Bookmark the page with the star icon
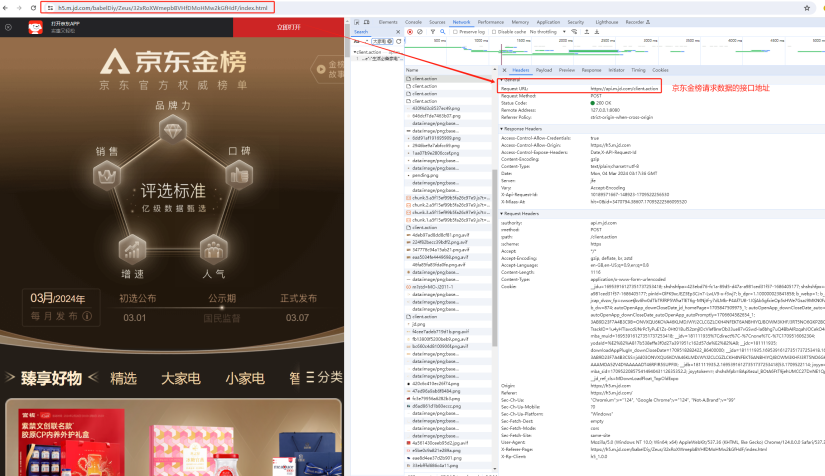 tap(807, 8)
